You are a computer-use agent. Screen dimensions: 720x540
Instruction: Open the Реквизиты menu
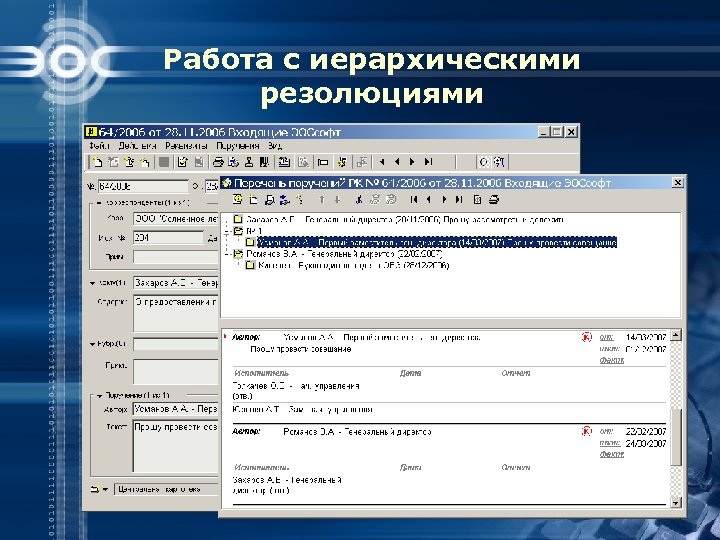(x=186, y=146)
